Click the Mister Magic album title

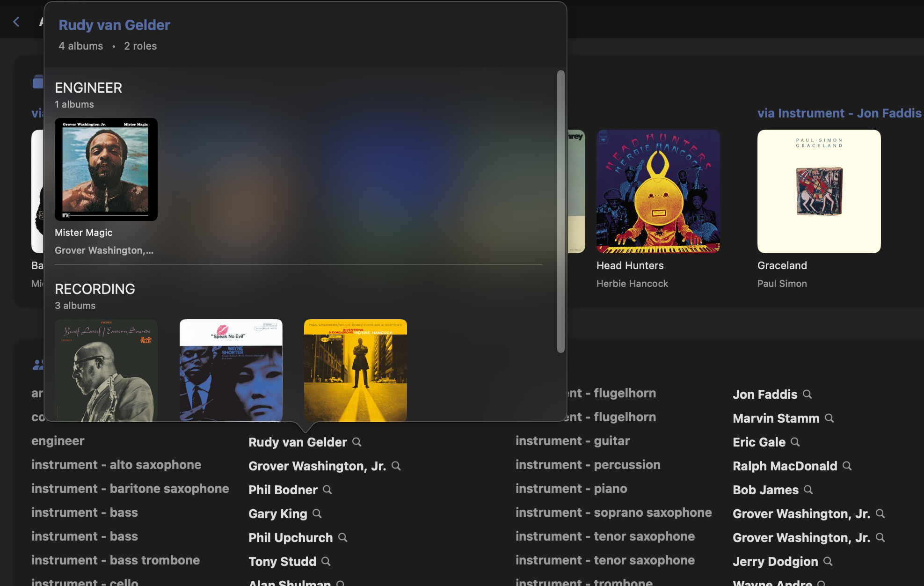[x=84, y=233]
